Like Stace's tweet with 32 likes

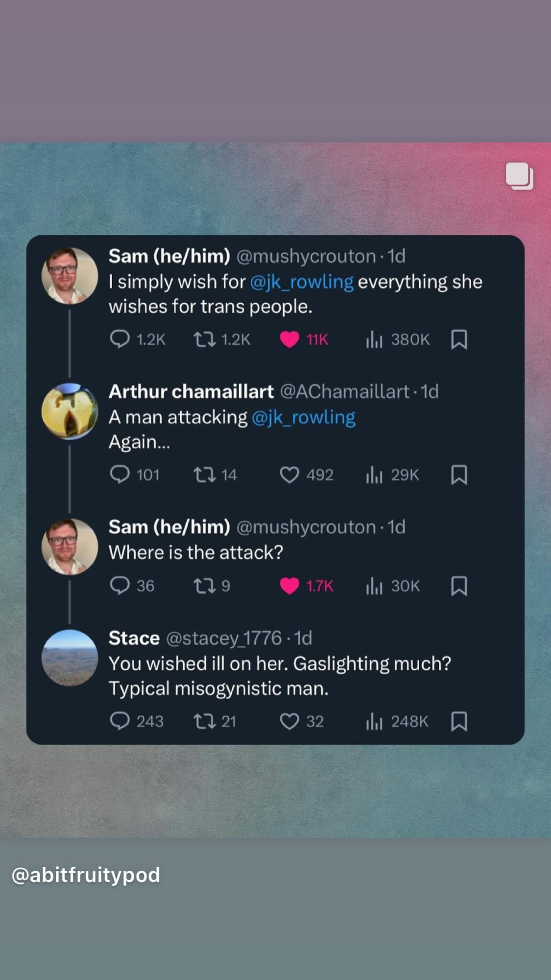[x=289, y=721]
